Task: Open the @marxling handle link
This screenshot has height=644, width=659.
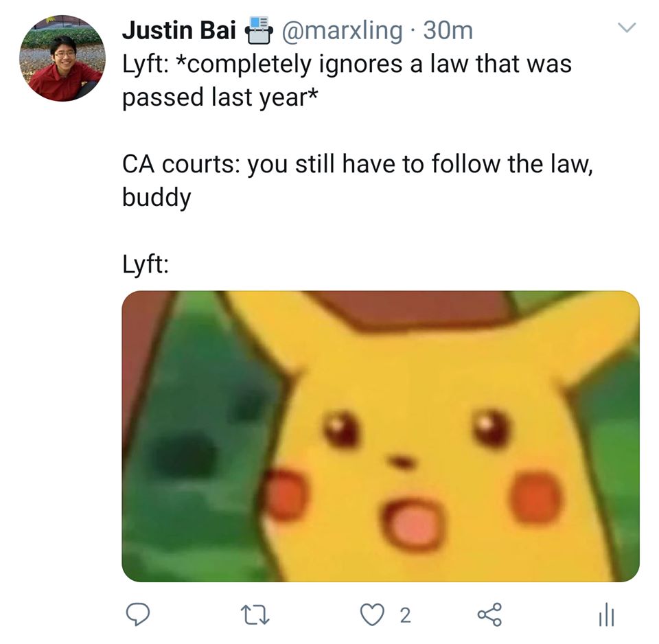Action: point(341,31)
